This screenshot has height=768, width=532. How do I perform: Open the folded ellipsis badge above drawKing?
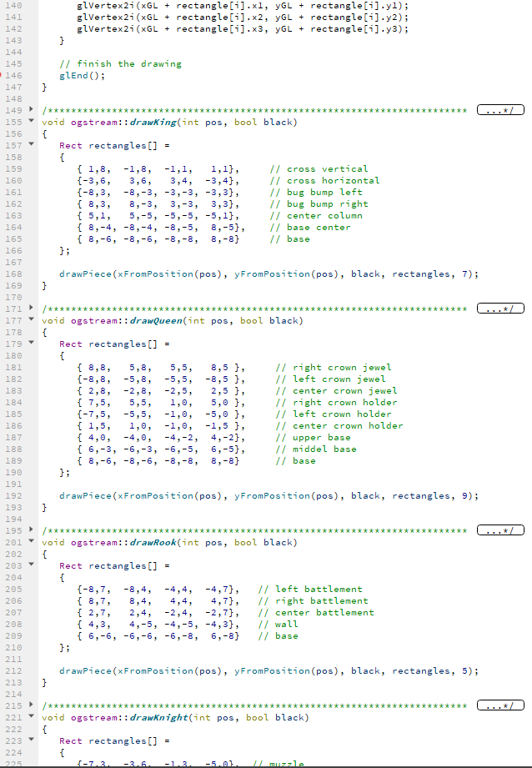click(x=500, y=110)
